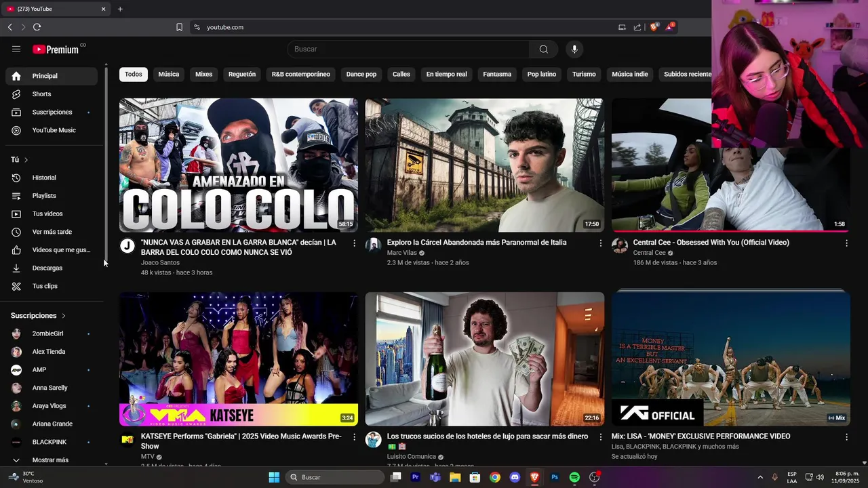Select the Dance pop filter chip
868x488 pixels.
click(x=361, y=74)
